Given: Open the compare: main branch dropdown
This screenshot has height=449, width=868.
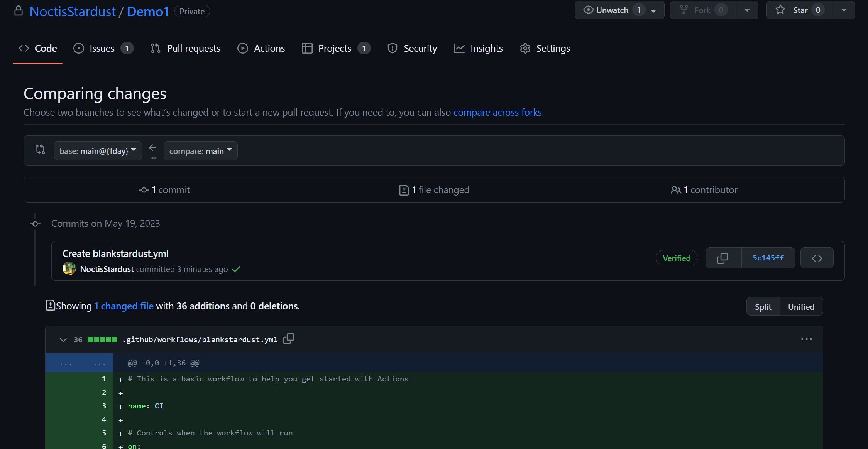Looking at the screenshot, I should [200, 151].
